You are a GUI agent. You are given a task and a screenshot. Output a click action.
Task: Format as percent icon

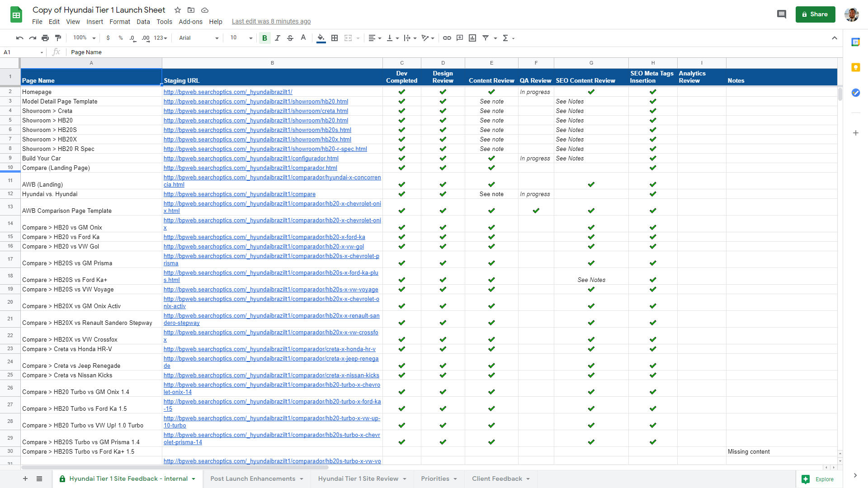[x=121, y=38]
